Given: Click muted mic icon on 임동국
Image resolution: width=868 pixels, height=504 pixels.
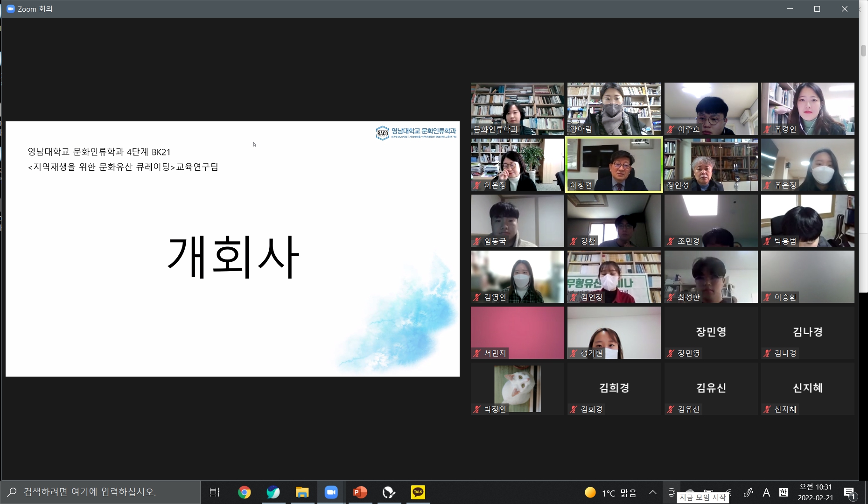Looking at the screenshot, I should [477, 241].
